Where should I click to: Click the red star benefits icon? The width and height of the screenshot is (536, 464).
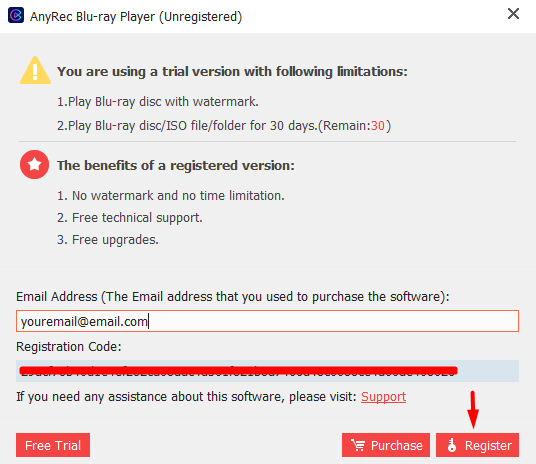(x=34, y=164)
